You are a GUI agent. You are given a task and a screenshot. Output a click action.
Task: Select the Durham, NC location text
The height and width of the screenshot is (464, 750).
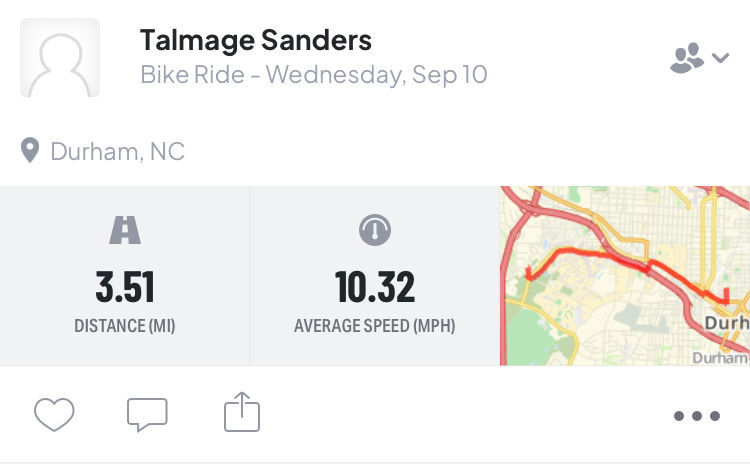coord(117,152)
